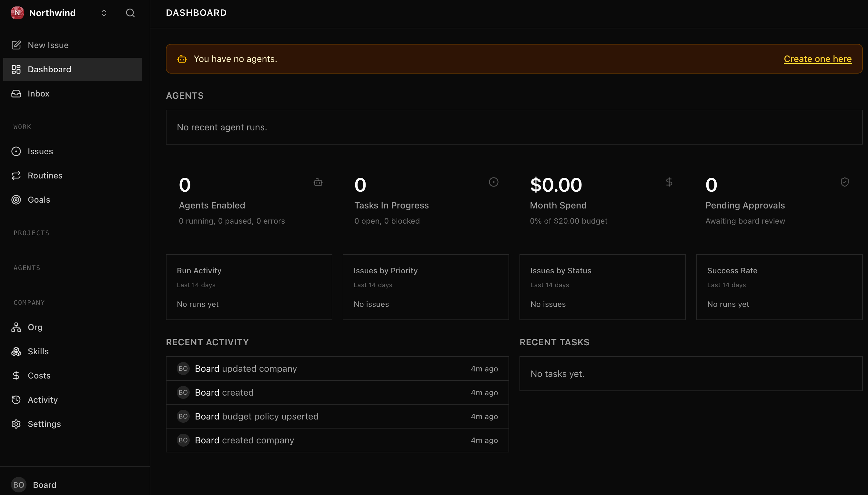The height and width of the screenshot is (495, 868).
Task: Click the 'No tasks yet.' text
Action: [557, 374]
